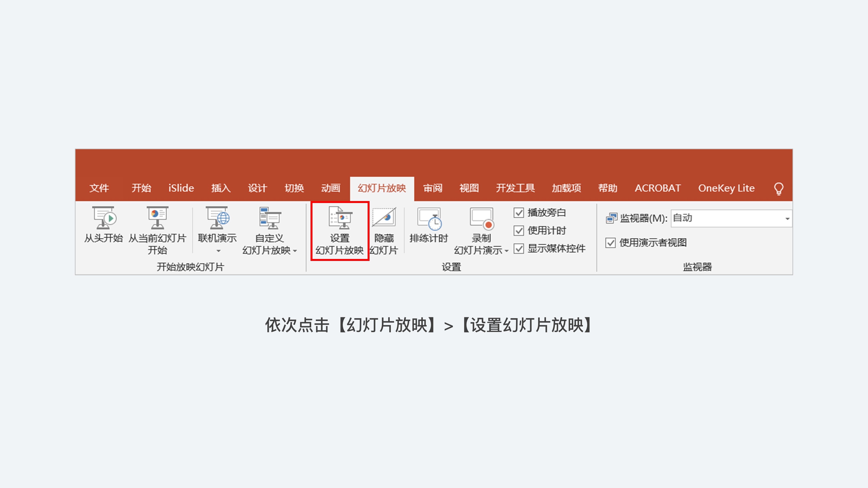Image resolution: width=868 pixels, height=488 pixels.
Task: Select the 幻灯片放映 tab
Action: click(382, 189)
